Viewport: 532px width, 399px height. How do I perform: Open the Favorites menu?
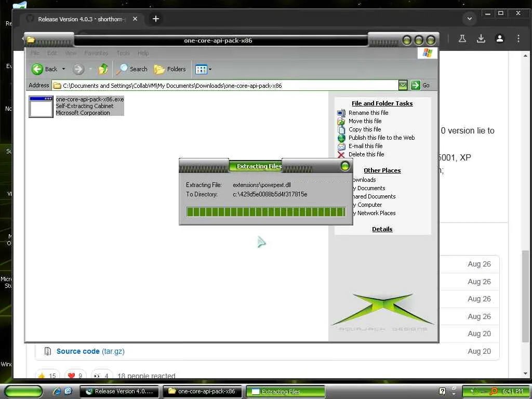[96, 53]
